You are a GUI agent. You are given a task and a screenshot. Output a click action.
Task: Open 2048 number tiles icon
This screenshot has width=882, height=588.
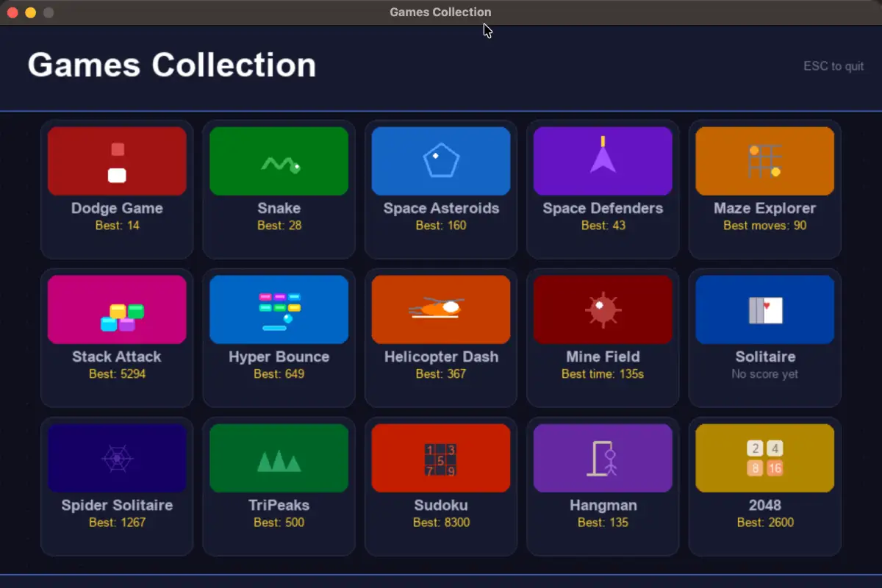pyautogui.click(x=765, y=458)
